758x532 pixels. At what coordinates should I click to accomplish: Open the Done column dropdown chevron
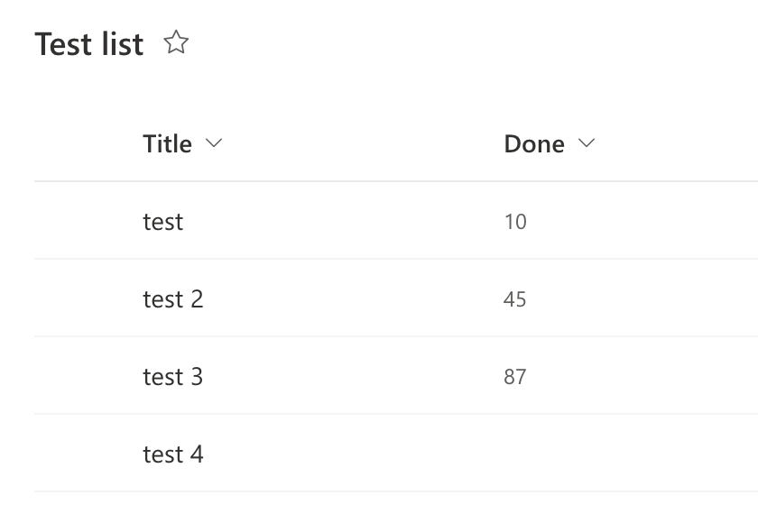587,143
